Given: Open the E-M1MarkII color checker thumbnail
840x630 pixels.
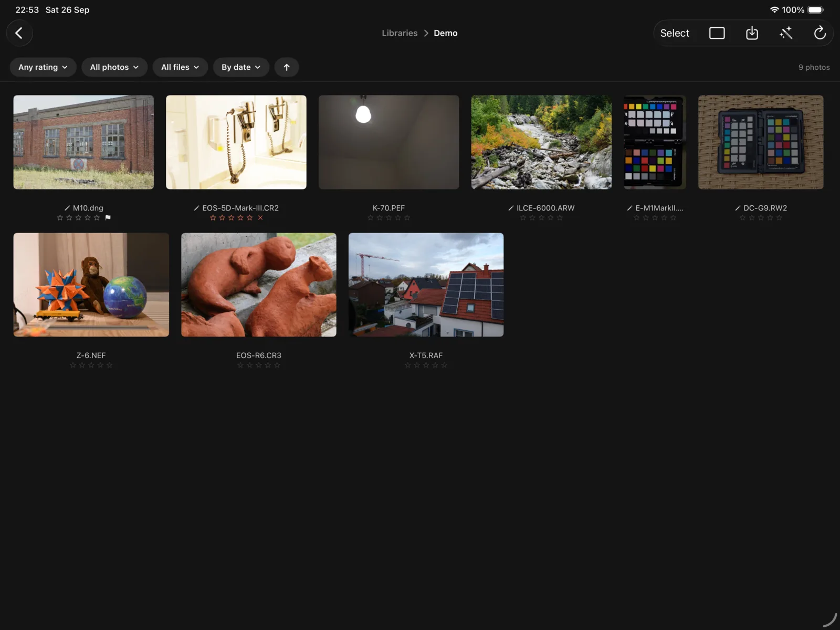Looking at the screenshot, I should 655,142.
